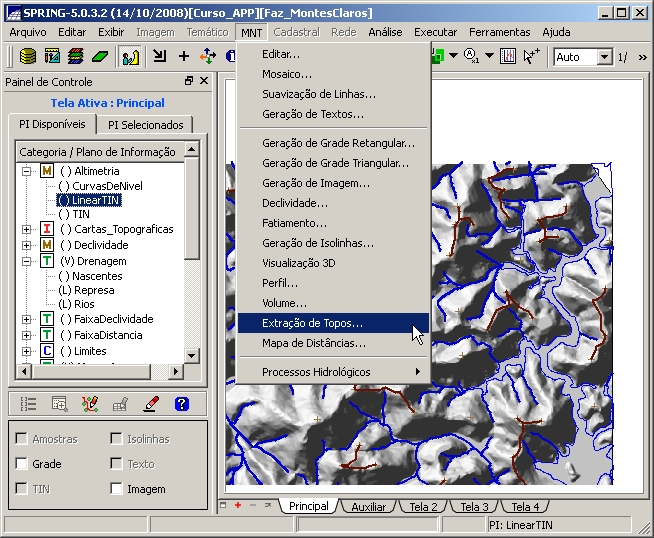Viewport: 654px width, 538px height.
Task: Click the red eraser icon in control panel
Action: 151,404
